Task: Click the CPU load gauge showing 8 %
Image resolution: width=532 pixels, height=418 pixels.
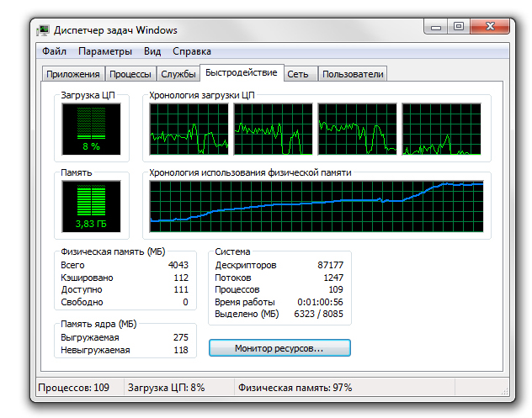Action: [91, 130]
